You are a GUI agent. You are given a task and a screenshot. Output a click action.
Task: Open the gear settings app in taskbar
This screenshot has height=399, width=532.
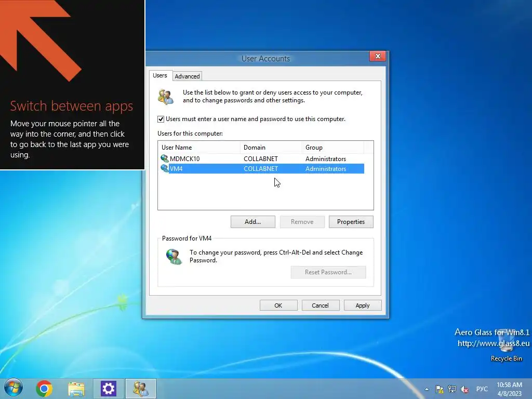109,389
